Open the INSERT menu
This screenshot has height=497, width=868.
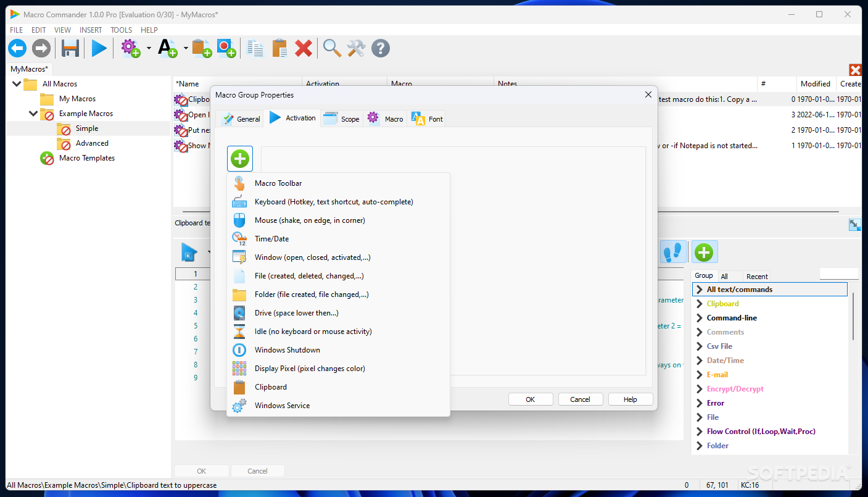(x=91, y=30)
